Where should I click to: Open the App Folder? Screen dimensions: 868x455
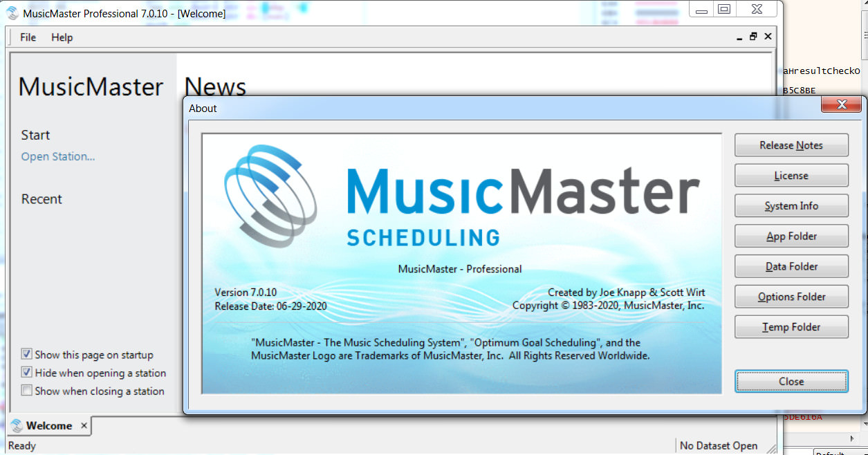[x=791, y=236]
